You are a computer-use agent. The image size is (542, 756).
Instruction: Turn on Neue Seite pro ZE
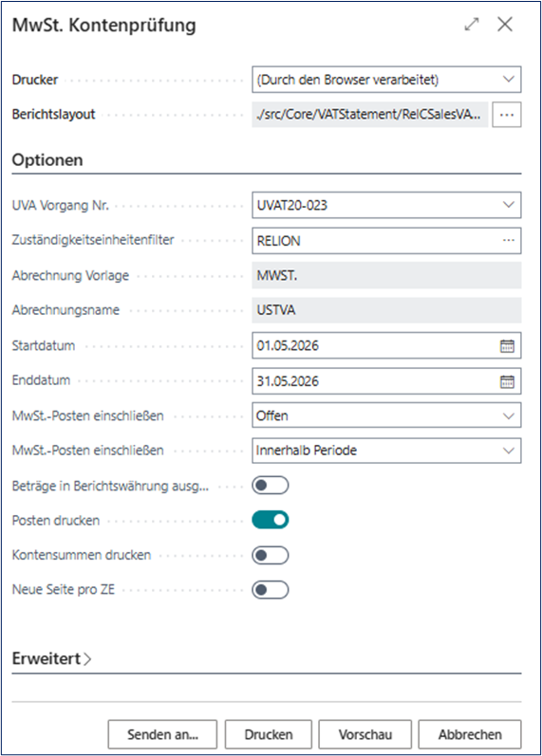click(271, 590)
